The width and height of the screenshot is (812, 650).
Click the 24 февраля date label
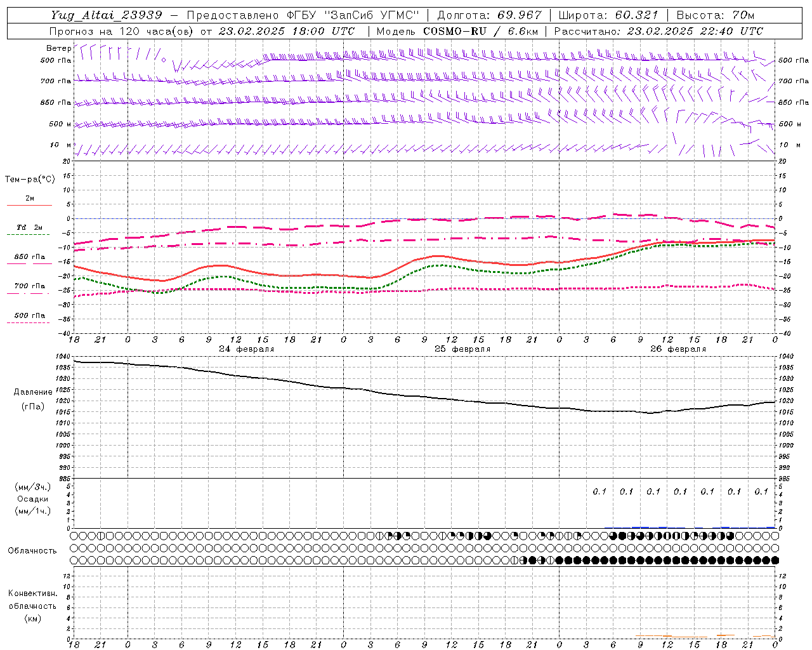[x=247, y=349]
